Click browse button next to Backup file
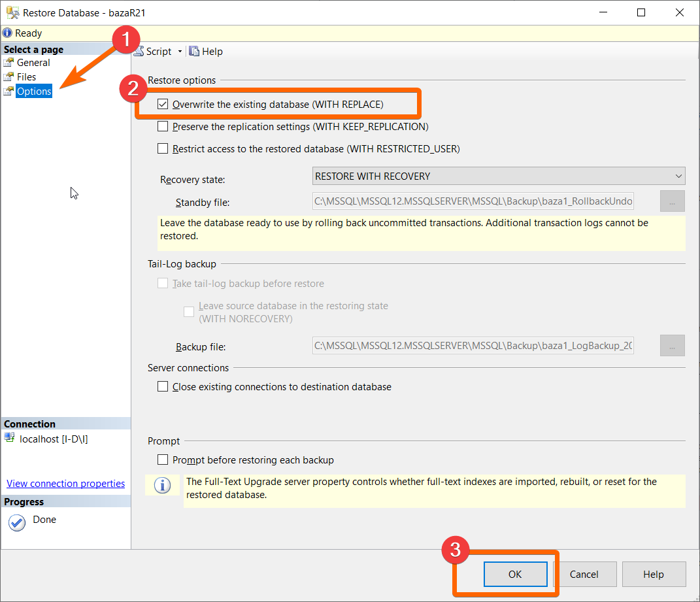700x602 pixels. coord(673,346)
